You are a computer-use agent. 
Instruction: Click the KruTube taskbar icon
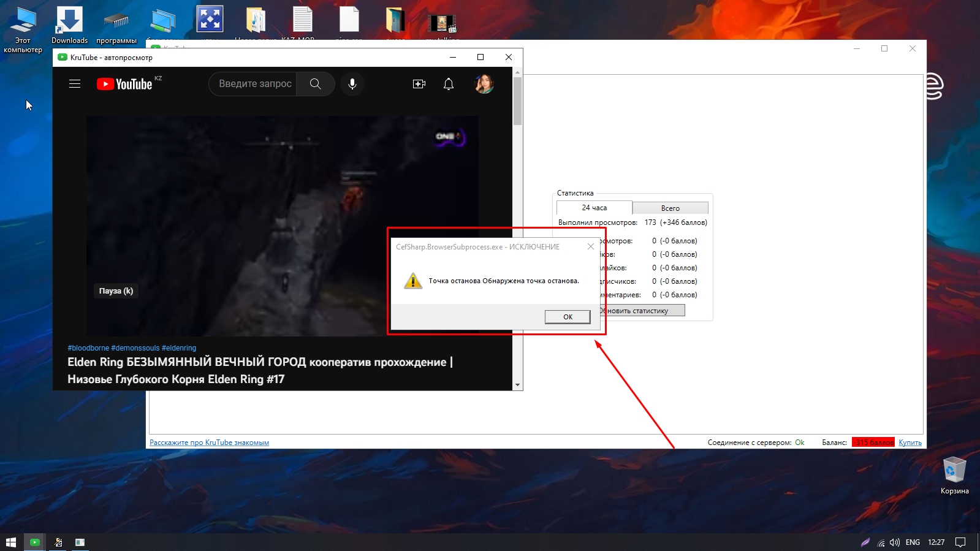tap(34, 542)
